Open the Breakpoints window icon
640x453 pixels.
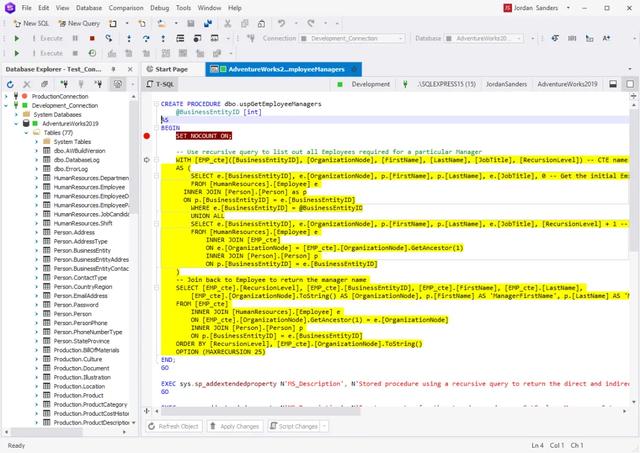point(197,38)
